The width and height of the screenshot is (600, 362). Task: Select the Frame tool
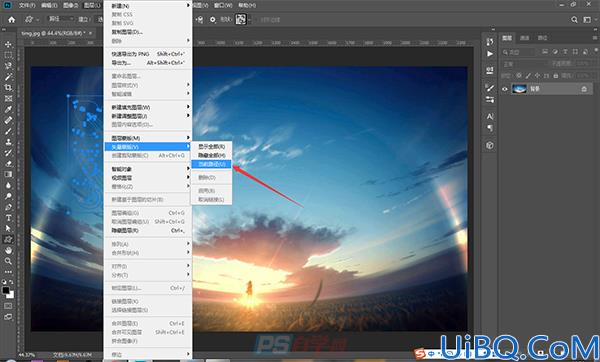(x=8, y=98)
